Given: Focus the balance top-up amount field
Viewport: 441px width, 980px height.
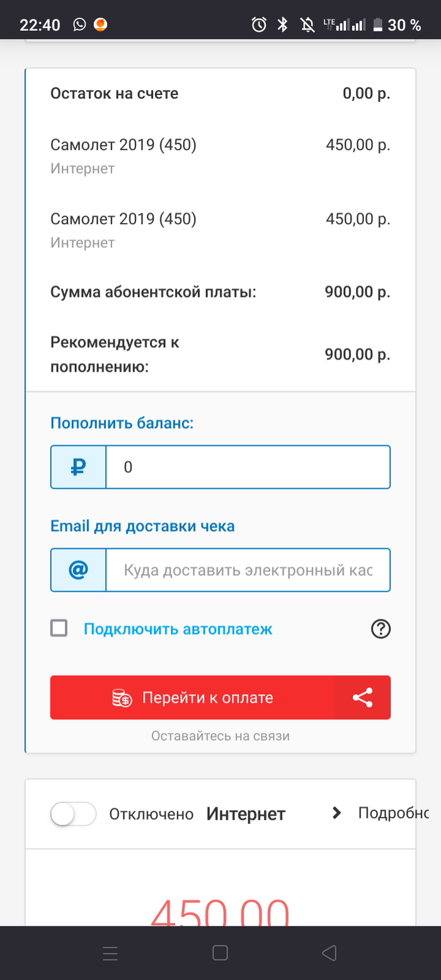Looking at the screenshot, I should pyautogui.click(x=248, y=467).
